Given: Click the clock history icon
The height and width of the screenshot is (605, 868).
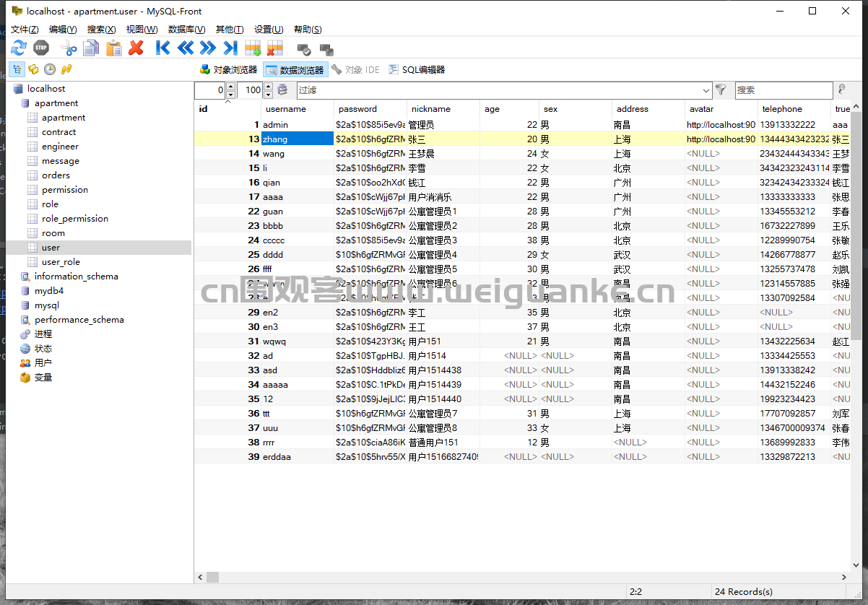Looking at the screenshot, I should (x=50, y=69).
